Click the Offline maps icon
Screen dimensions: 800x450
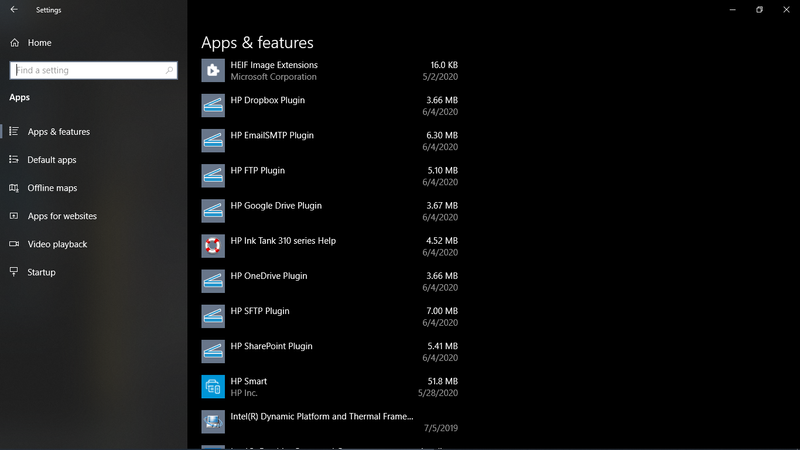click(14, 188)
